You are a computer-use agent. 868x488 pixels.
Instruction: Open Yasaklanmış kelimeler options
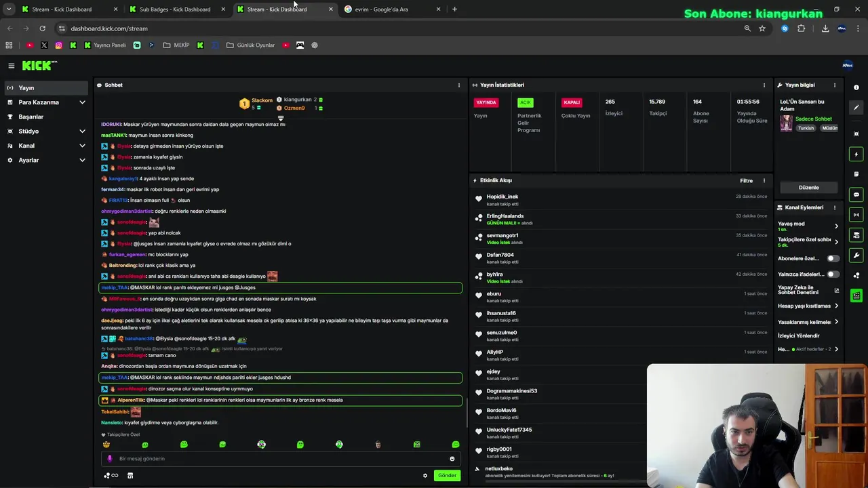pyautogui.click(x=808, y=322)
